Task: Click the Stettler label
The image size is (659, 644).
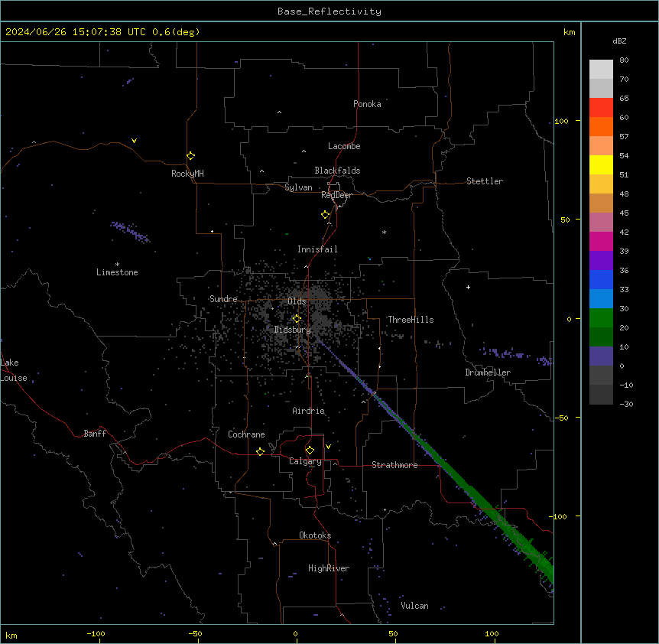Action: click(485, 181)
